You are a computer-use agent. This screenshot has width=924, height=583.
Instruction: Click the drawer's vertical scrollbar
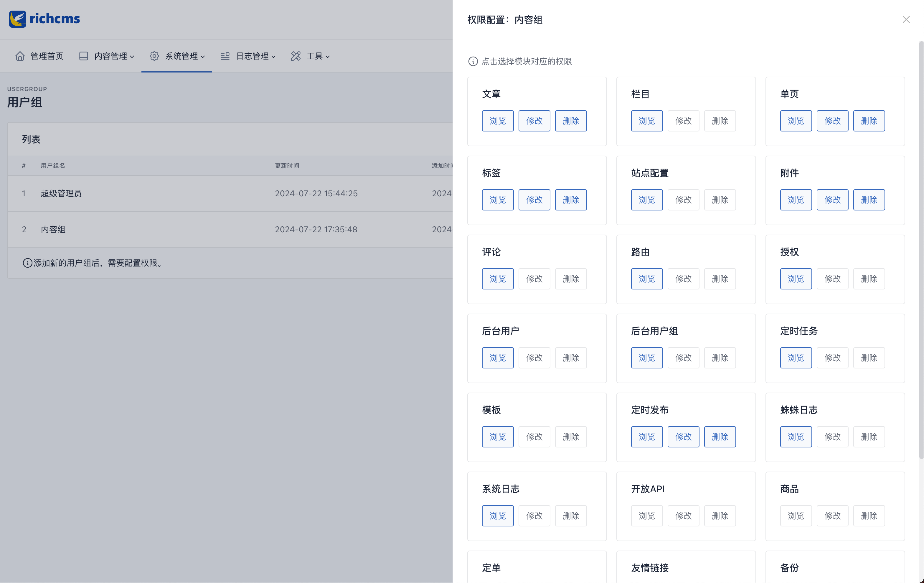(921, 250)
